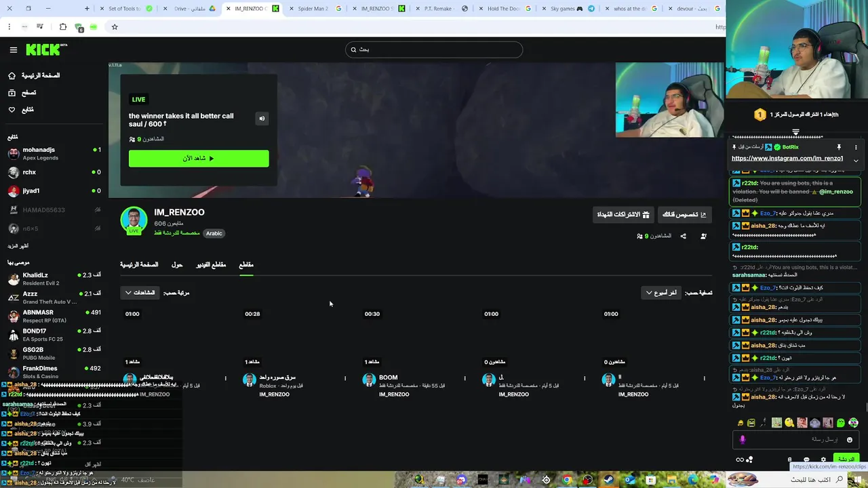This screenshot has height=488, width=868.
Task: Click the search box on Kick
Action: click(434, 49)
